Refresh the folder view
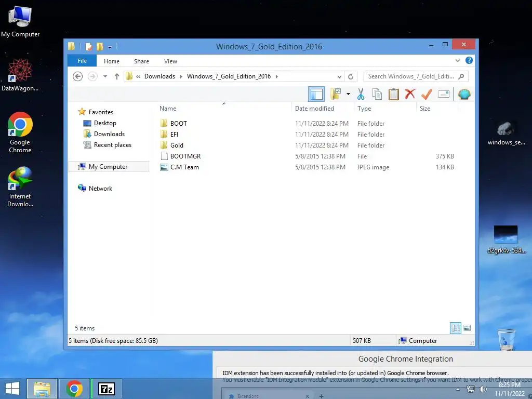Viewport: 532px width, 399px height. pyautogui.click(x=351, y=76)
